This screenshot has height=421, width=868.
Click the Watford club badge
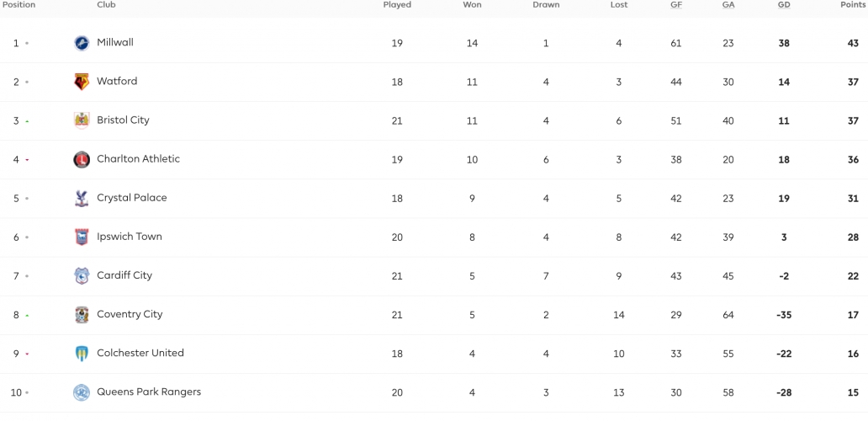pyautogui.click(x=82, y=82)
